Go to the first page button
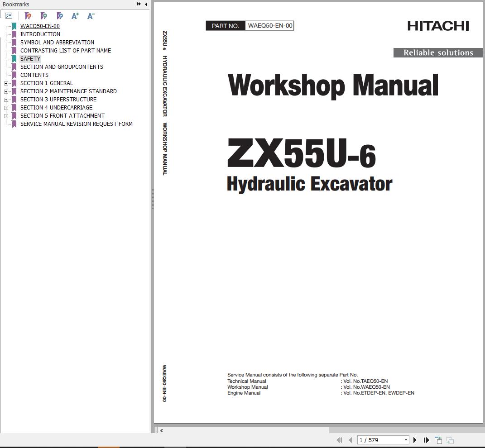This screenshot has width=485, height=448. (339, 440)
